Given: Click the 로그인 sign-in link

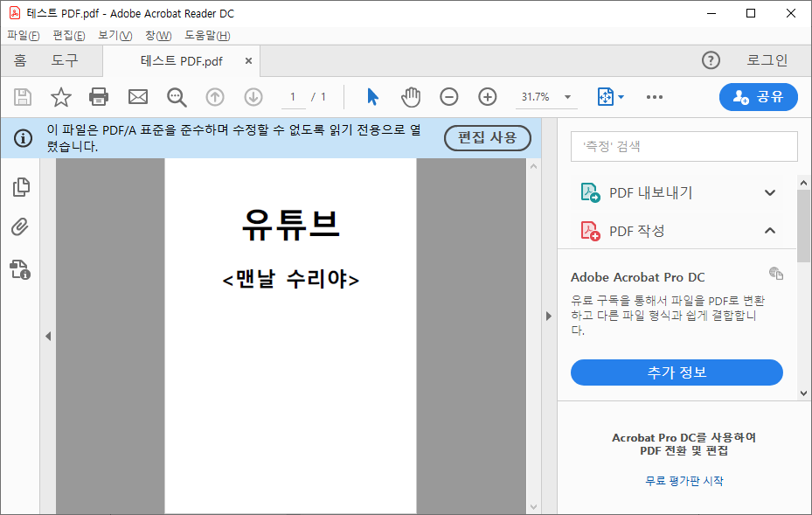Looking at the screenshot, I should tap(767, 60).
